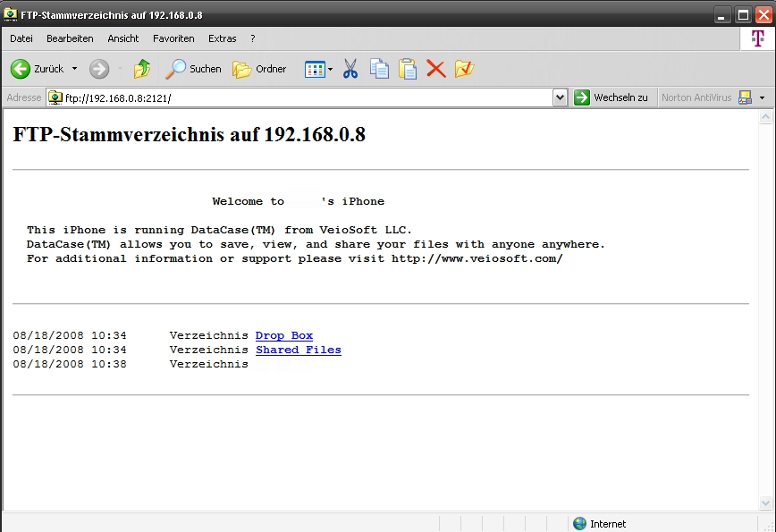Click the red X delete icon
776x532 pixels.
(x=435, y=69)
